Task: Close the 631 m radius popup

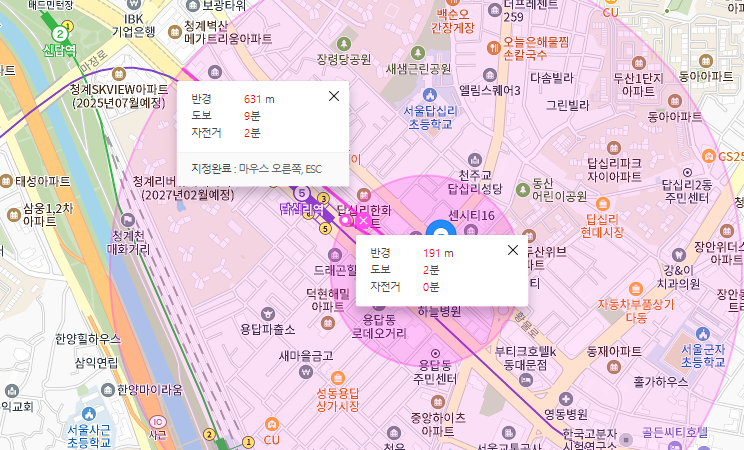Action: click(x=334, y=96)
